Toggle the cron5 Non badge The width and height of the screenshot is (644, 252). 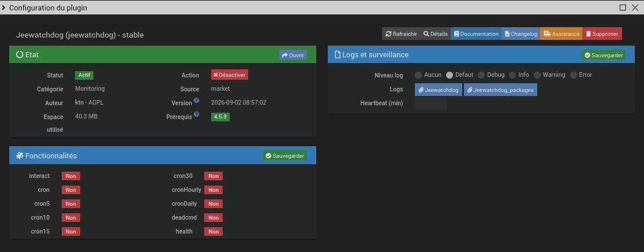click(x=71, y=204)
